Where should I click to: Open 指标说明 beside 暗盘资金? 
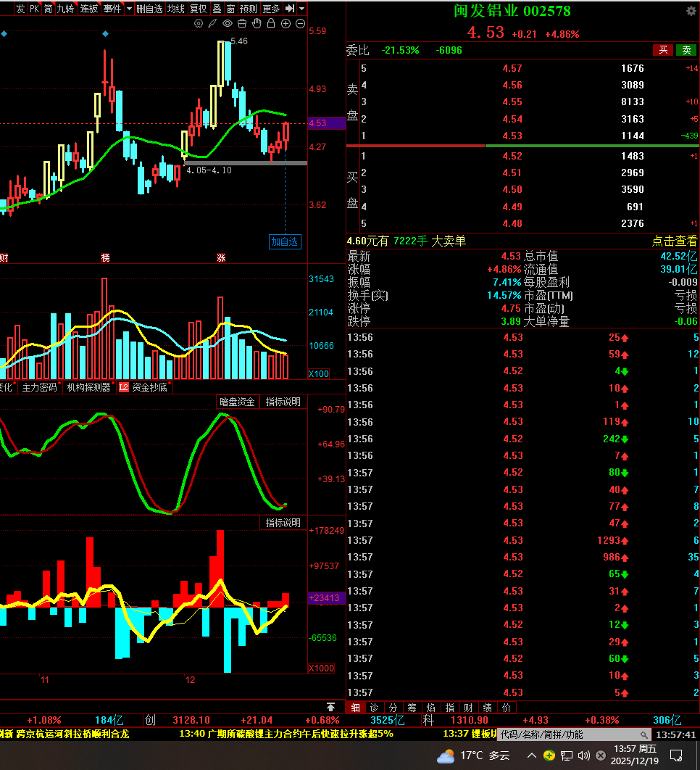283,402
